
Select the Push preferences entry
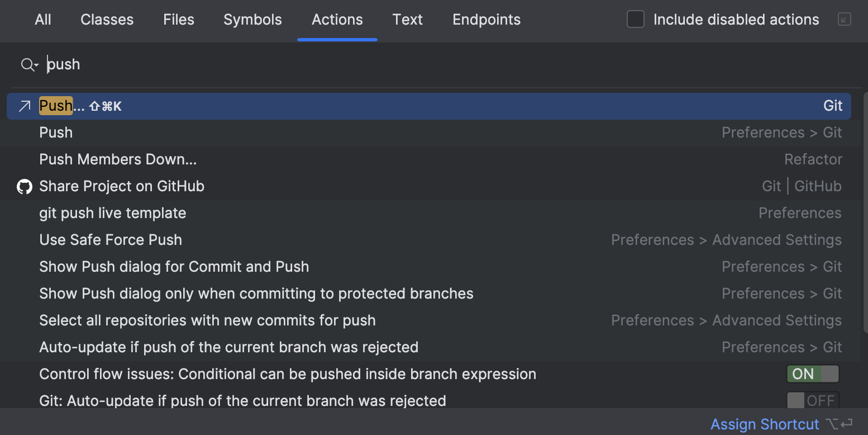56,133
